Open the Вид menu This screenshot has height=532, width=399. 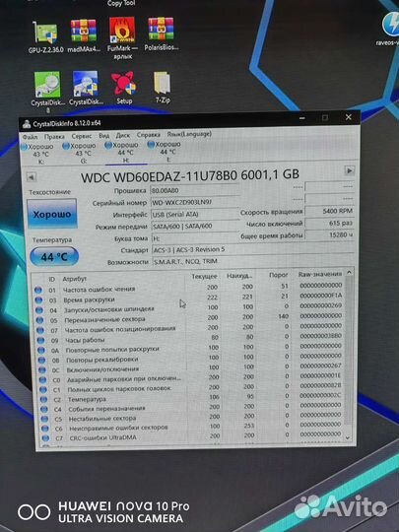coord(104,135)
